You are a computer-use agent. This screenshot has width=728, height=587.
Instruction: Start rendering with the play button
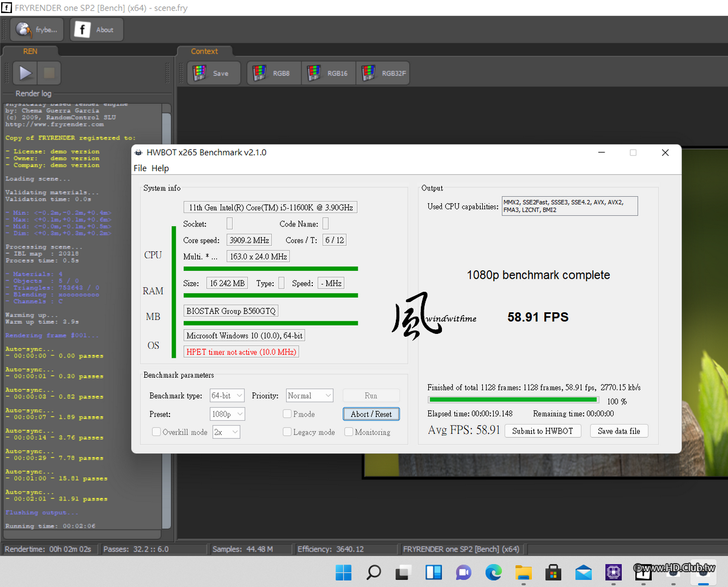[25, 73]
